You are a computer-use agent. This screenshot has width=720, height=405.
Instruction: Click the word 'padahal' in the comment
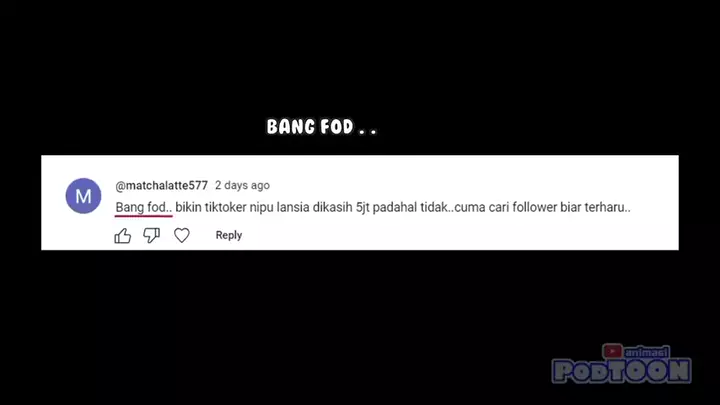394,208
